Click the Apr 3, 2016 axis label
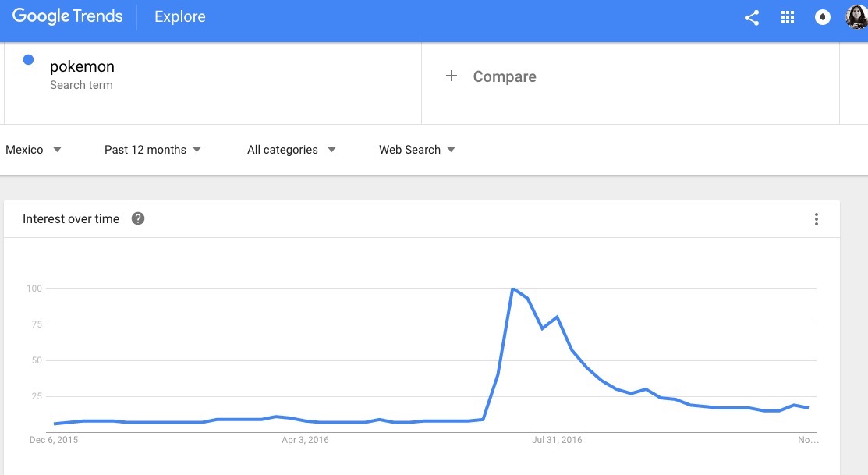868x475 pixels. point(305,440)
